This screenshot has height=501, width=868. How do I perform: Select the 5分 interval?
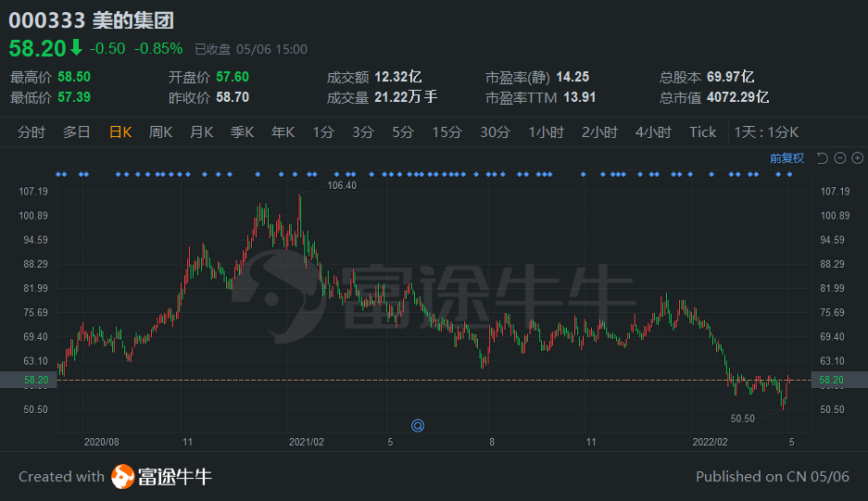403,132
